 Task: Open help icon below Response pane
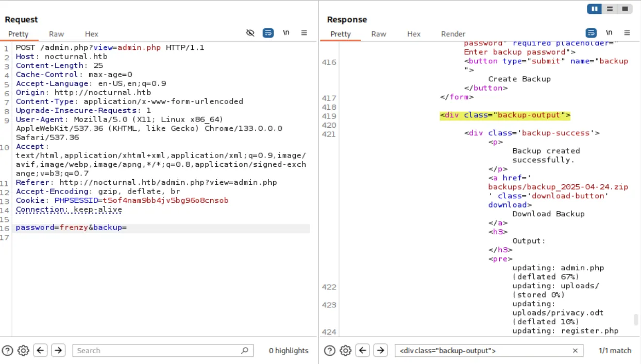(330, 351)
